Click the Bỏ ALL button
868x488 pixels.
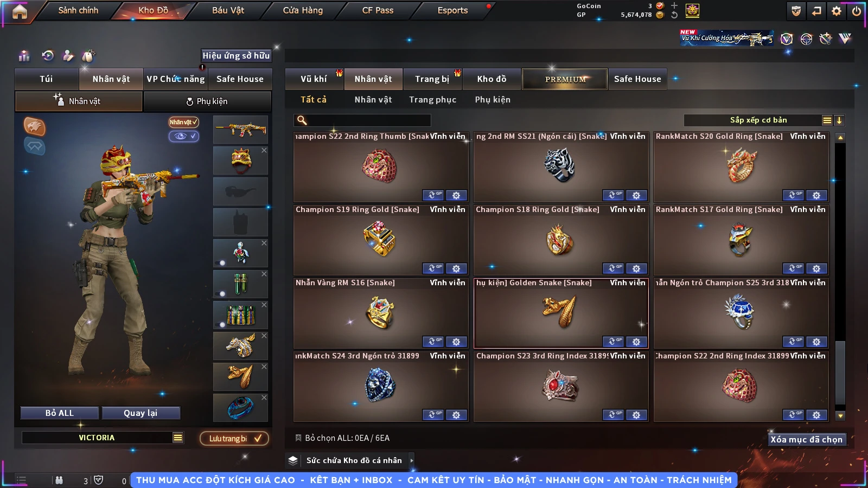60,413
